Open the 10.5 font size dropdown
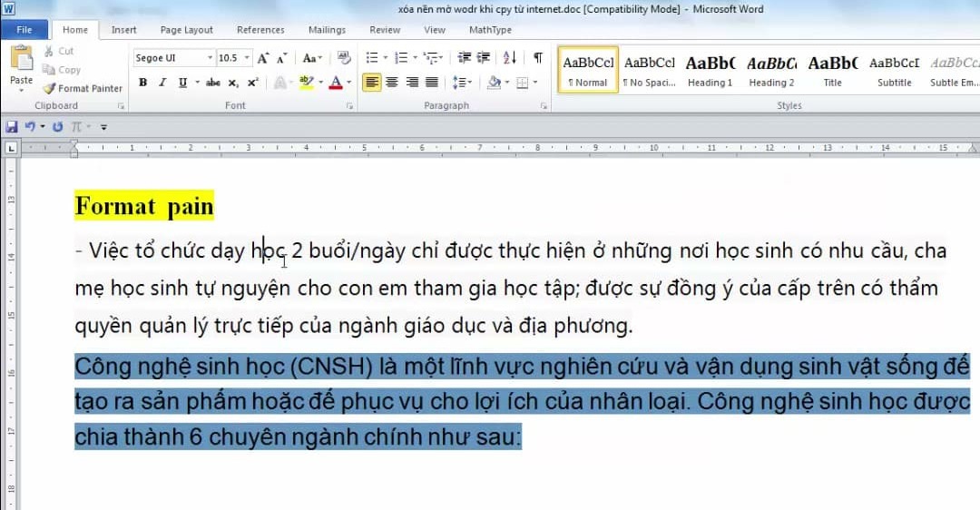The width and height of the screenshot is (980, 510). point(247,58)
